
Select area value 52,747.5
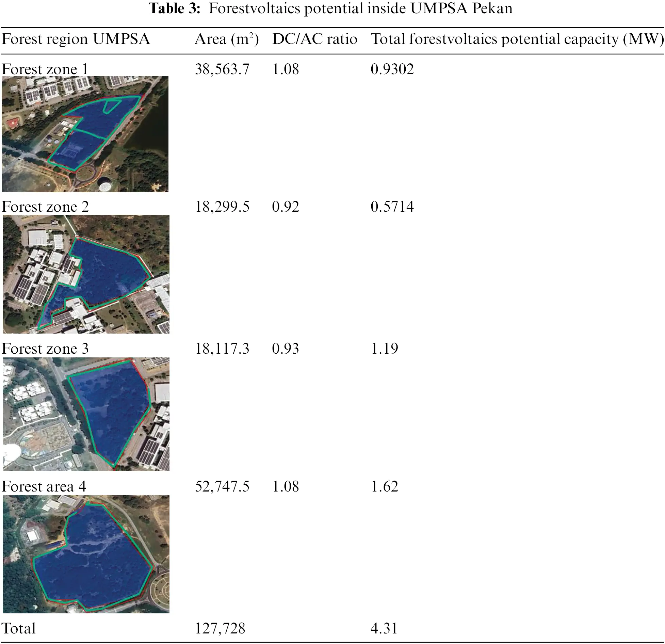pyautogui.click(x=222, y=487)
